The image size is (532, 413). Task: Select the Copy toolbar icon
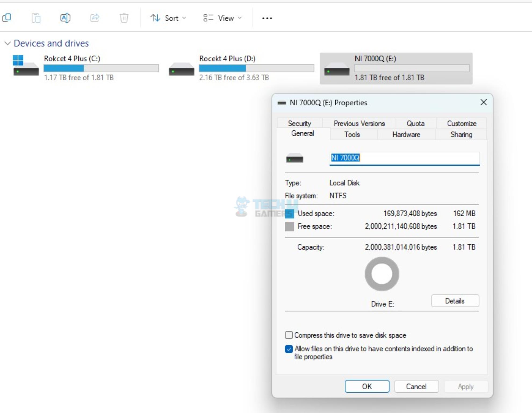pos(7,18)
